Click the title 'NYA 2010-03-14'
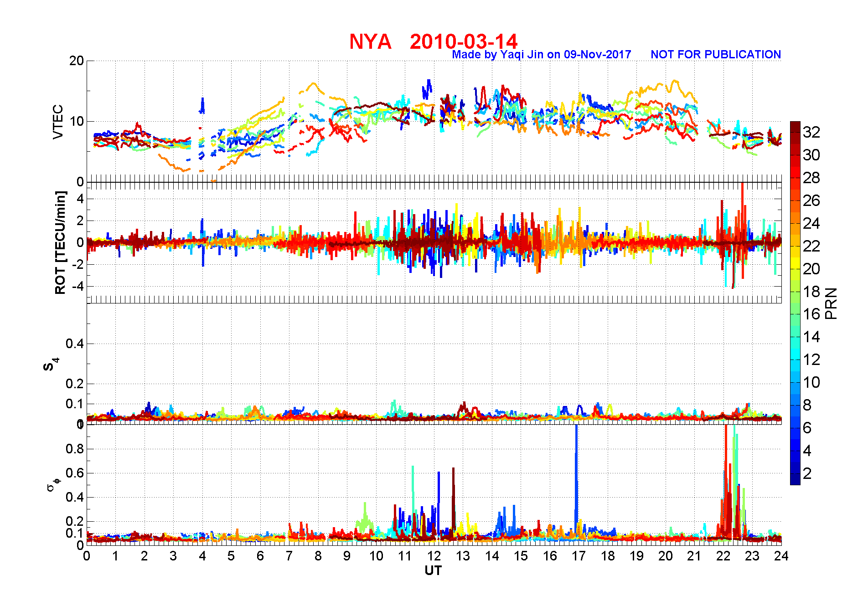 [433, 41]
